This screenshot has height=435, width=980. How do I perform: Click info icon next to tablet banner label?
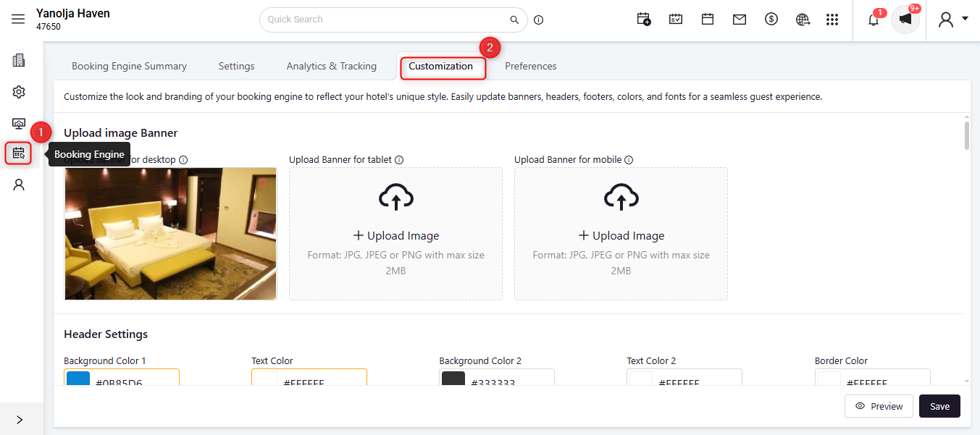399,160
